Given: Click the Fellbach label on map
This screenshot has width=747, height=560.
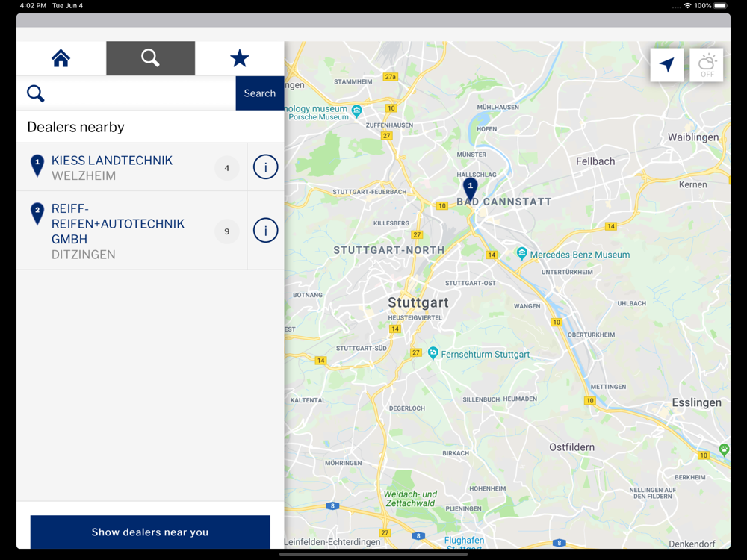Looking at the screenshot, I should pyautogui.click(x=595, y=161).
